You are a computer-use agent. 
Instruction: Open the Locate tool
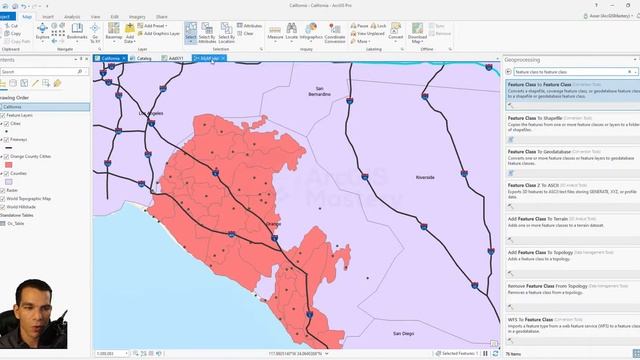coord(291,32)
